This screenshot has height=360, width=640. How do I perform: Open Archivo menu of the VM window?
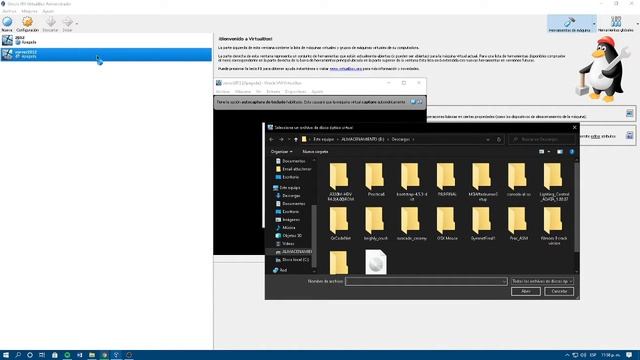[x=222, y=91]
